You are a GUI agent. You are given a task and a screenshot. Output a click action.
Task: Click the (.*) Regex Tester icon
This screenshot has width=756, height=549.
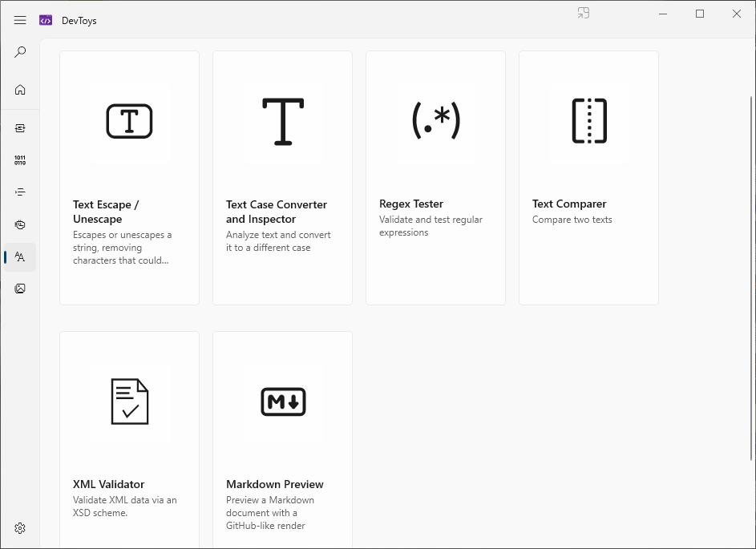tap(436, 120)
